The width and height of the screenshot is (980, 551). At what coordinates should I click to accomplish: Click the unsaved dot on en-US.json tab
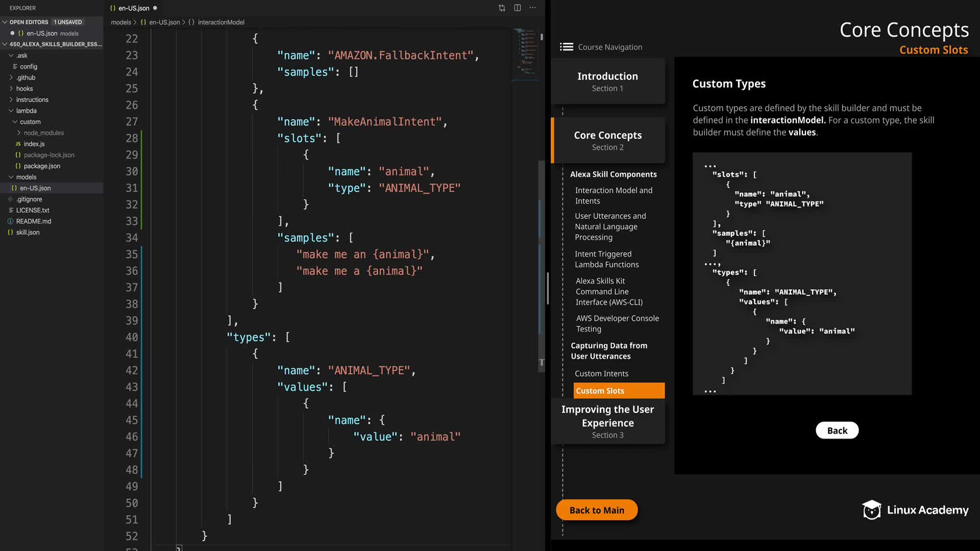coord(155,8)
